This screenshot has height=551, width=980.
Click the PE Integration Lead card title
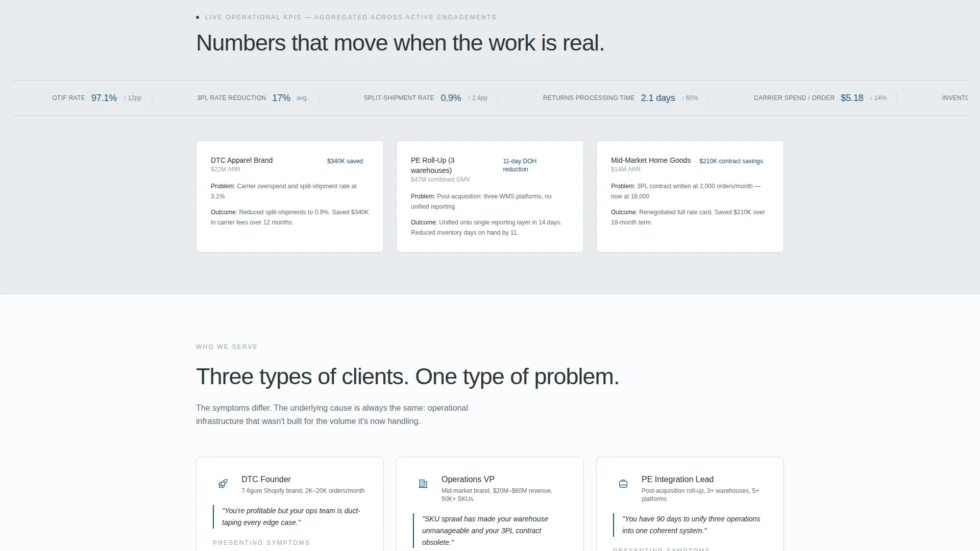[x=677, y=480]
